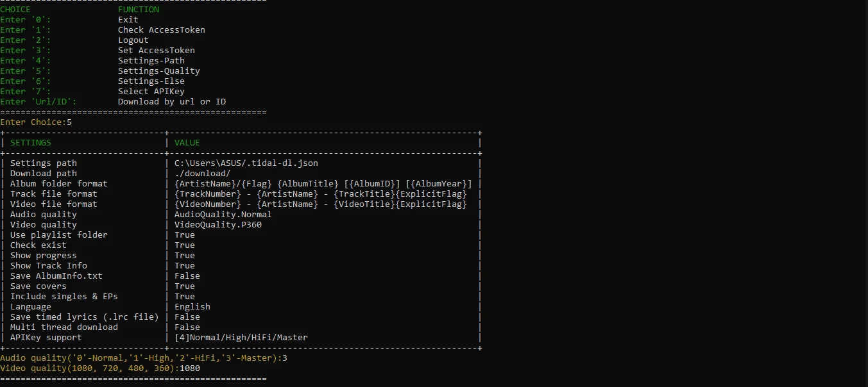The width and height of the screenshot is (868, 387).
Task: Click the 'Select APIKey' entry
Action: 151,92
